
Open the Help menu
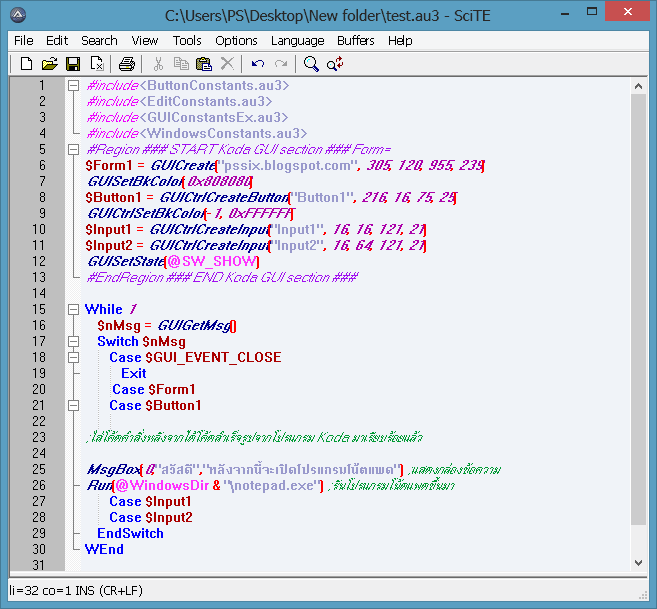point(400,41)
